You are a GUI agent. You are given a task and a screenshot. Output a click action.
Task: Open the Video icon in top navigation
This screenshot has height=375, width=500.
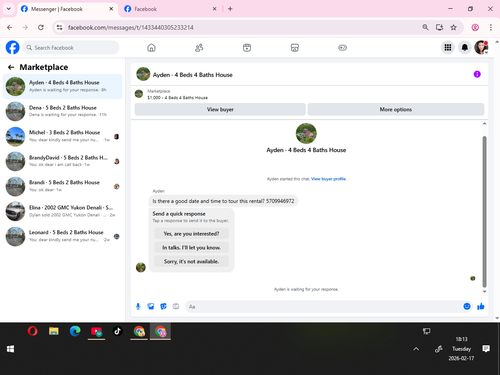247,48
